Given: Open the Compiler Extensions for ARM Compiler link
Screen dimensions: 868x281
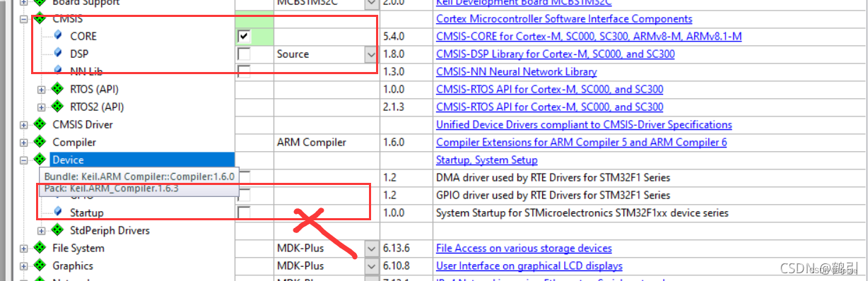Looking at the screenshot, I should pos(581,142).
